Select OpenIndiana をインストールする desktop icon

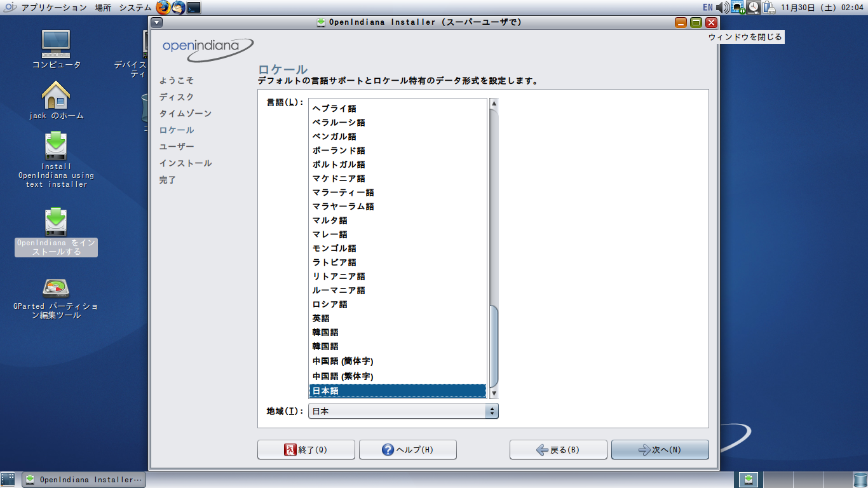click(x=56, y=232)
